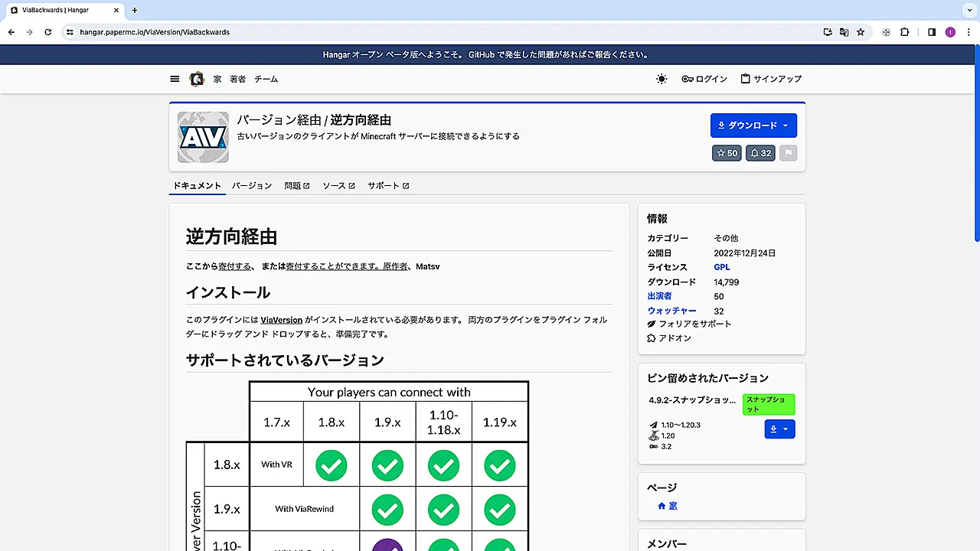This screenshot has height=551, width=980.
Task: Open the ViaVersion link in the install text
Action: point(281,320)
